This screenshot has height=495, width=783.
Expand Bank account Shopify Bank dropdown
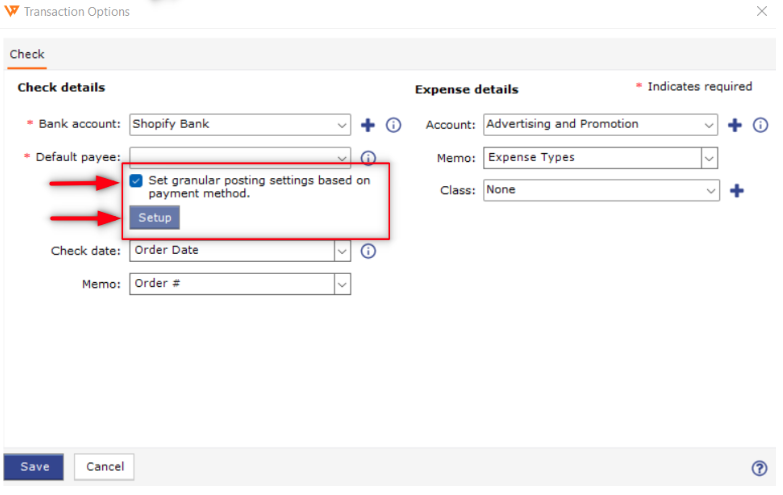tap(240, 124)
